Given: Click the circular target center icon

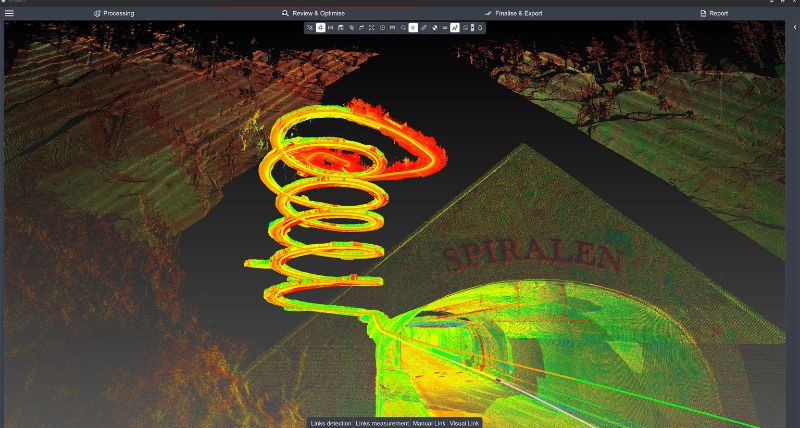Looking at the screenshot, I should (383, 28).
